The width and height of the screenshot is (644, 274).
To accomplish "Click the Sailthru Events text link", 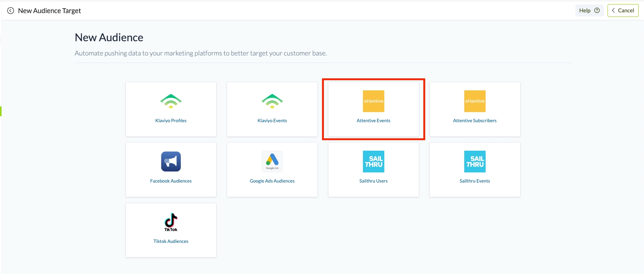I will pos(475,181).
